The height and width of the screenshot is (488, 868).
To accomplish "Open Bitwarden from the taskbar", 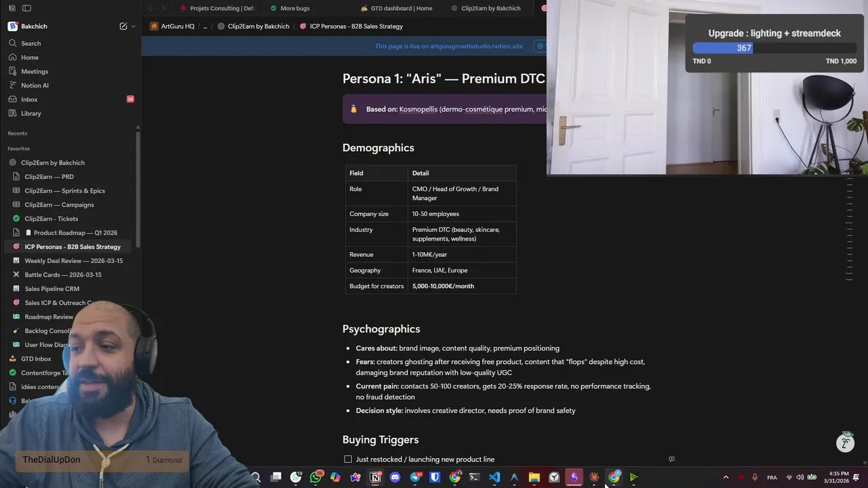I will [435, 477].
